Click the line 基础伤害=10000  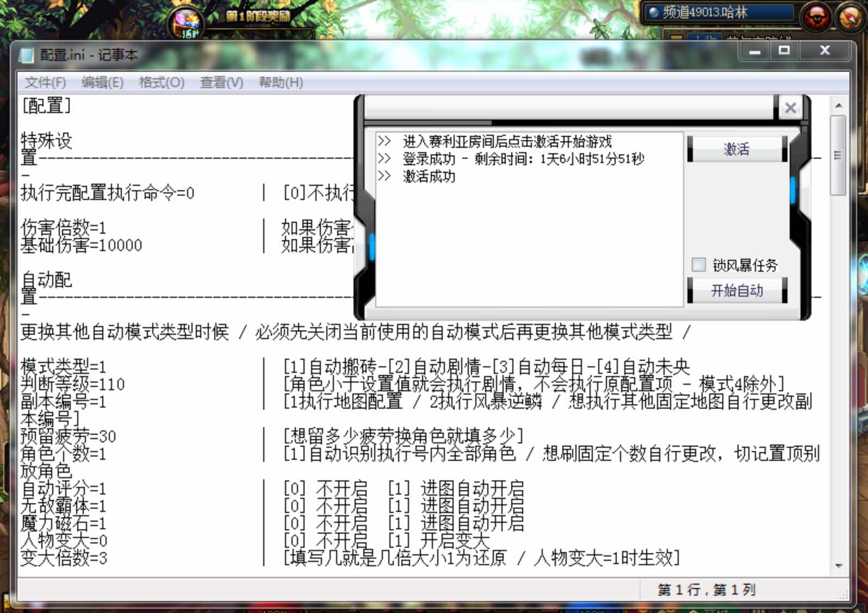82,245
